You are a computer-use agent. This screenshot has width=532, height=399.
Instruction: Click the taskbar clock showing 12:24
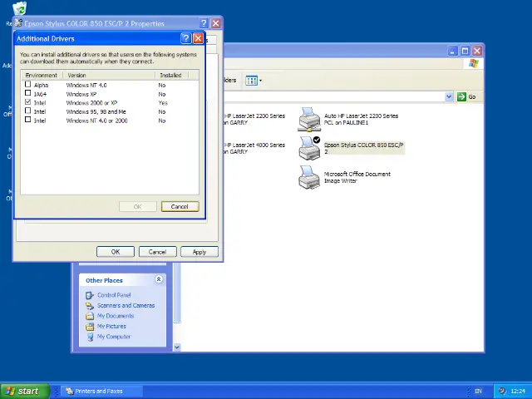click(x=518, y=392)
